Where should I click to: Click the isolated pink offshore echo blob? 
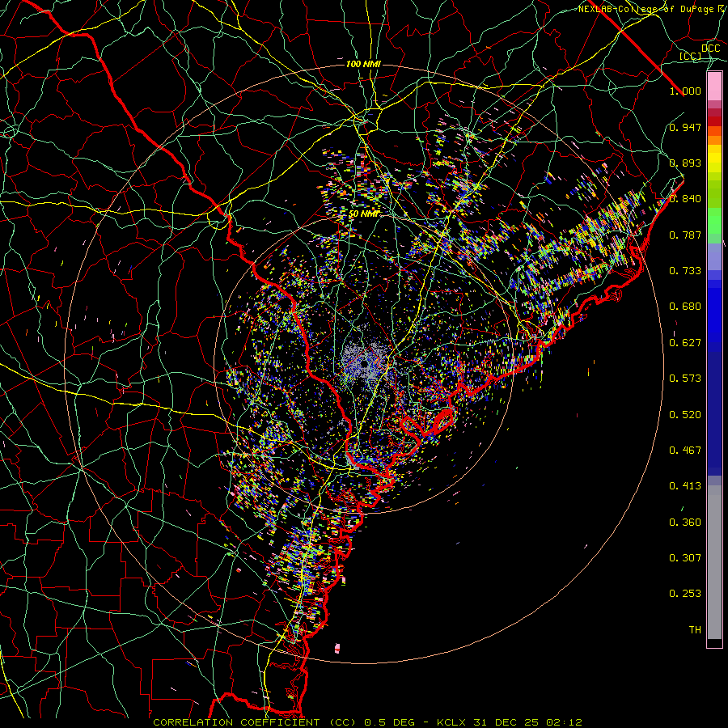click(337, 648)
